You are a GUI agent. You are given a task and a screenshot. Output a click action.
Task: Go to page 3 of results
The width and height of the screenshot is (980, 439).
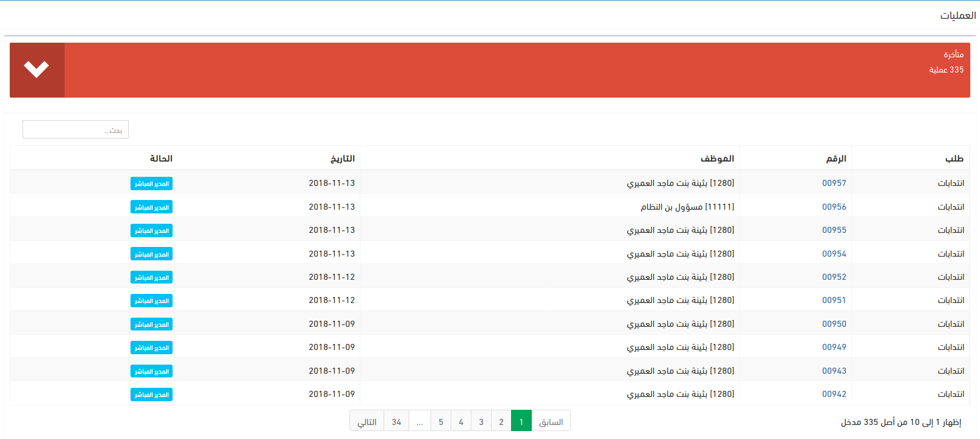(481, 422)
